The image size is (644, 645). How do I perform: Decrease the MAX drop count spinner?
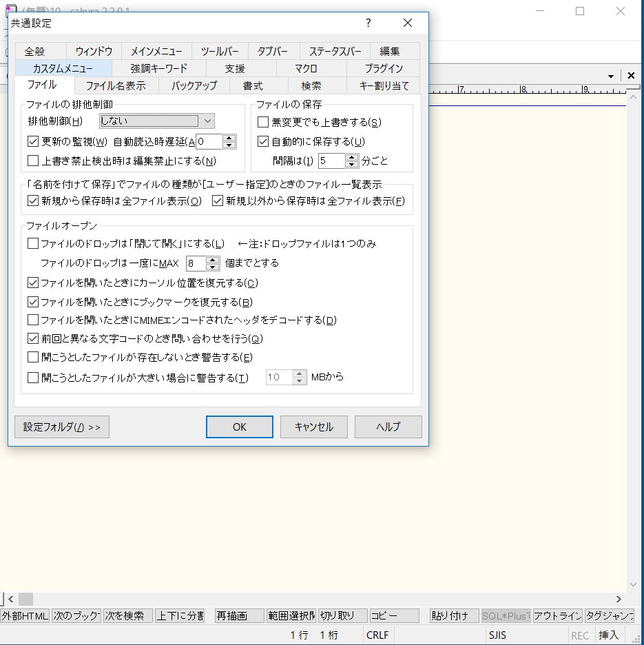click(x=211, y=266)
